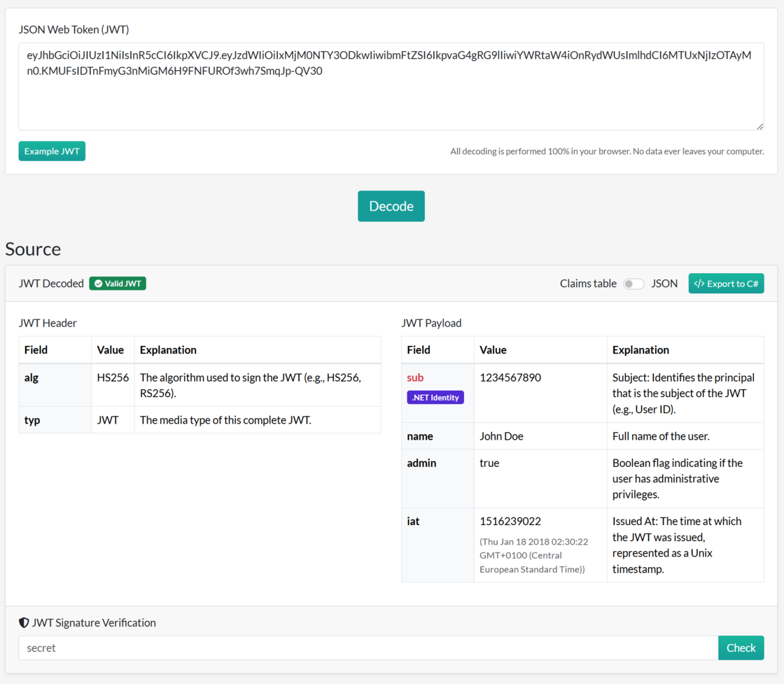Click the 1516239022 timestamp value
The height and width of the screenshot is (684, 784).
point(510,521)
